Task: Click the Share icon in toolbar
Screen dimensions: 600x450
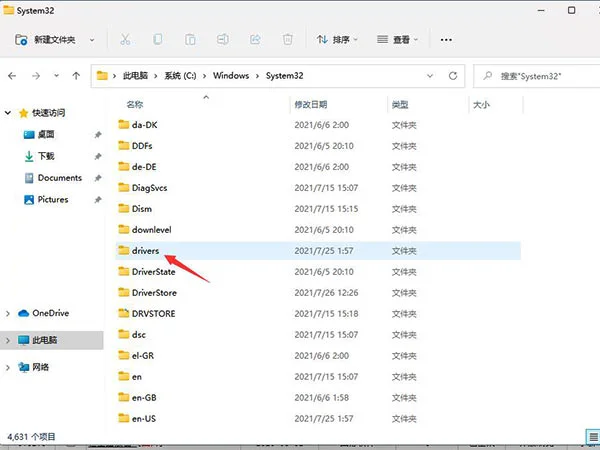Action: click(x=255, y=39)
